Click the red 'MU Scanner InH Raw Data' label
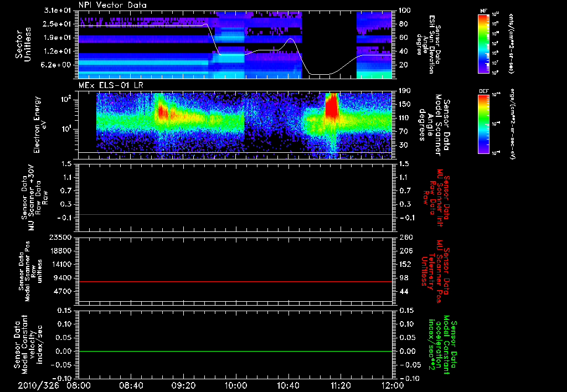This screenshot has height=392, width=567. click(x=437, y=198)
